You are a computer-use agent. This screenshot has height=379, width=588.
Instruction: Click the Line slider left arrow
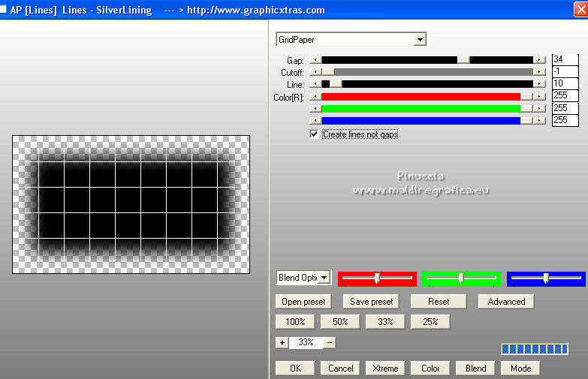[315, 84]
